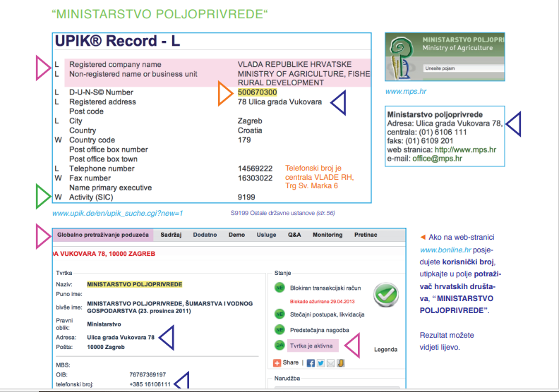Click the Country value Croatia
The image size is (559, 392).
click(250, 130)
